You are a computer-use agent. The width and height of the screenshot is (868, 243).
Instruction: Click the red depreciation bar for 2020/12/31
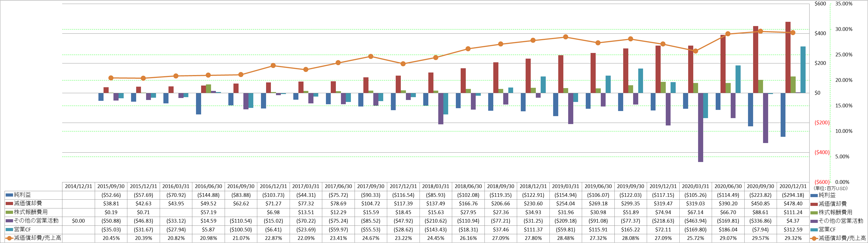click(x=788, y=57)
